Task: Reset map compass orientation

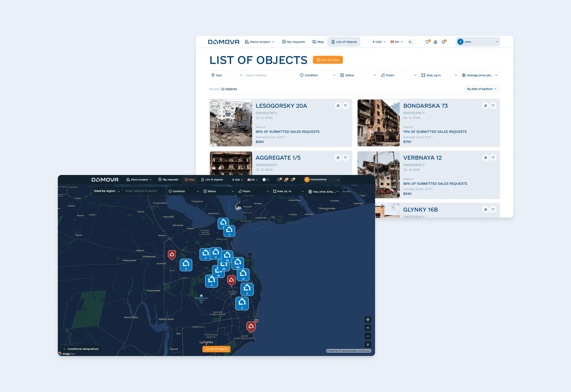Action: pos(368,345)
